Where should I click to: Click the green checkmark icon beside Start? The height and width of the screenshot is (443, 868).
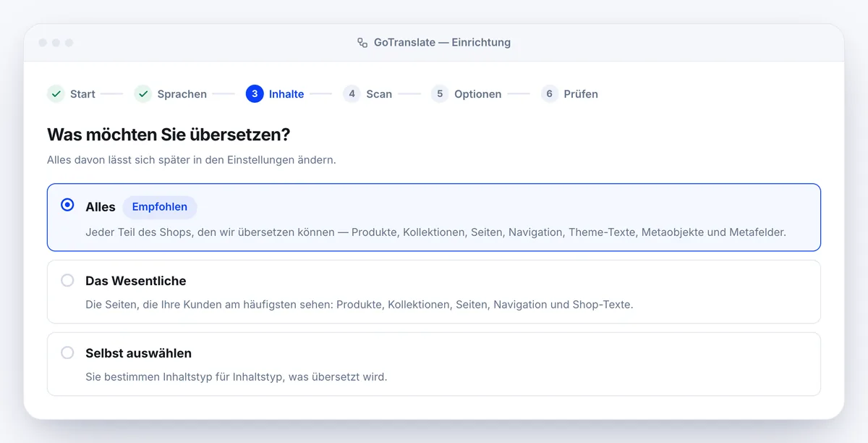[x=56, y=94]
